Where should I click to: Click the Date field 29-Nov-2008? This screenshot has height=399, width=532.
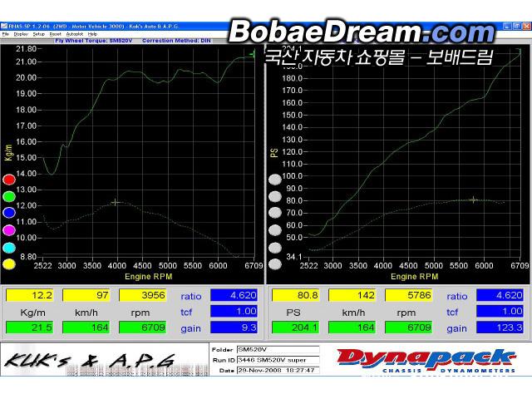pyautogui.click(x=278, y=370)
